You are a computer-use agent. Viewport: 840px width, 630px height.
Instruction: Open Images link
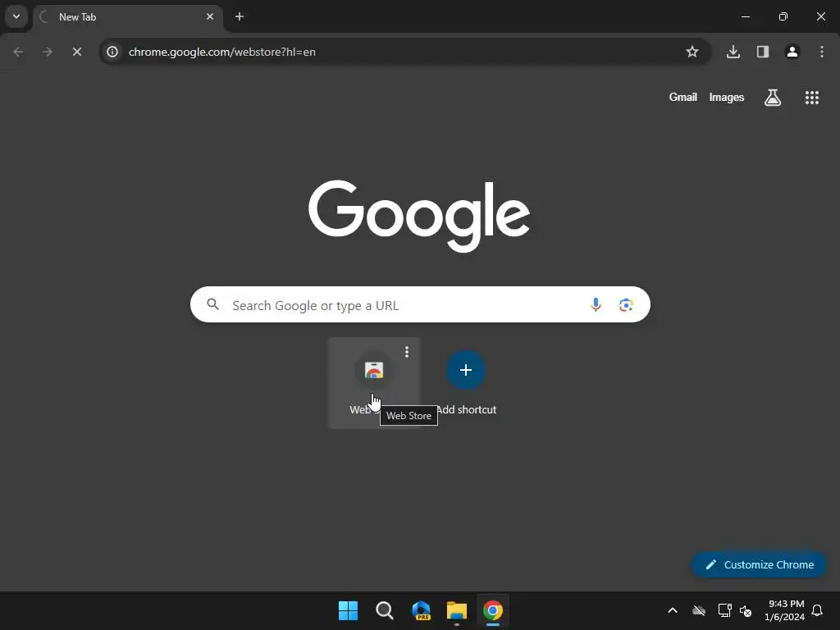(x=727, y=98)
